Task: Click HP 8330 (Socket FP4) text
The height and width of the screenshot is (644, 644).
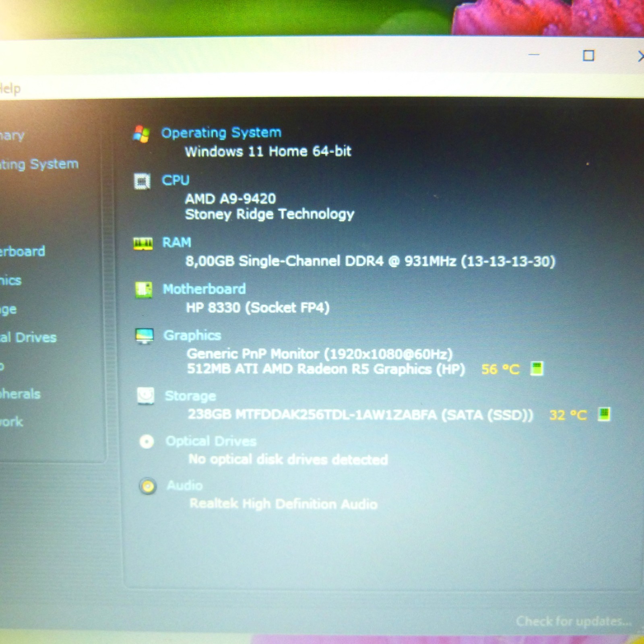Action: click(258, 308)
